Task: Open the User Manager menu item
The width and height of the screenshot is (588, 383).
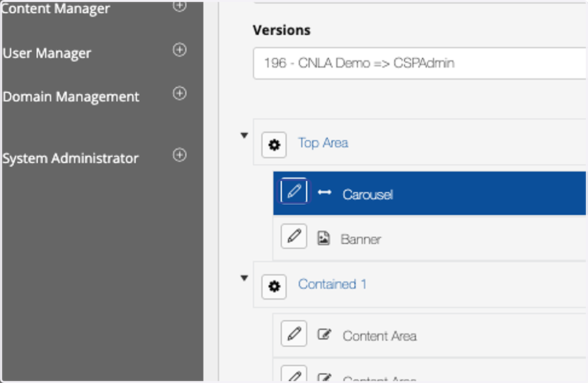Action: pyautogui.click(x=47, y=53)
